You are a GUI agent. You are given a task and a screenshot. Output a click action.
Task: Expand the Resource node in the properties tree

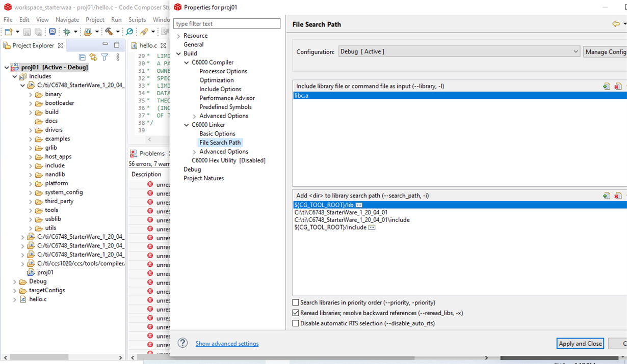[178, 36]
